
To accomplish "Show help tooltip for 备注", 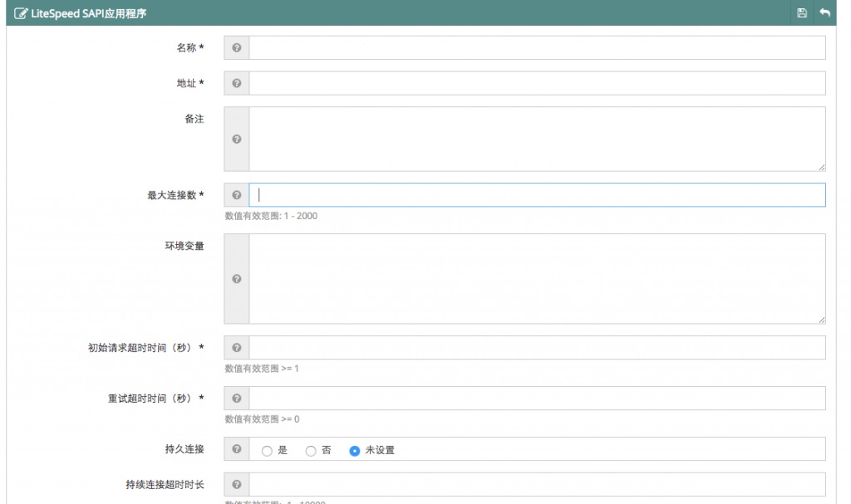I will click(237, 139).
